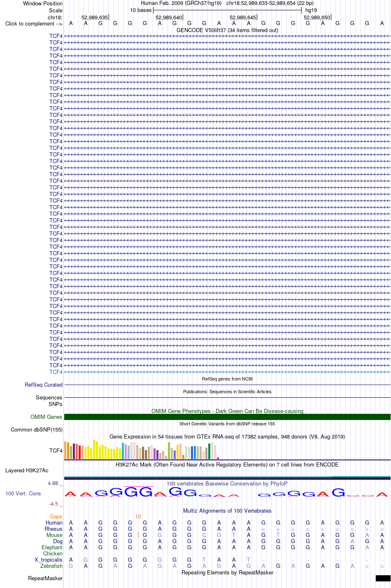Select the Window Position label

tap(43, 3)
